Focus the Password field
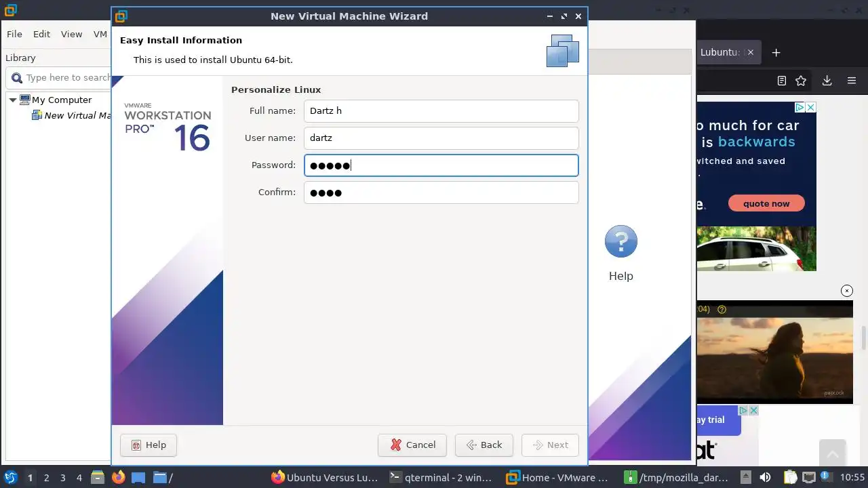 tap(441, 165)
